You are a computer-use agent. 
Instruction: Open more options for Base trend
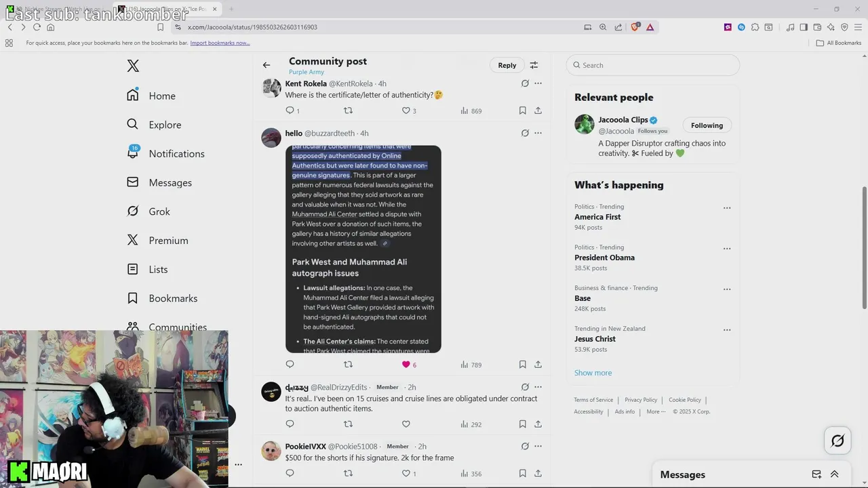727,289
